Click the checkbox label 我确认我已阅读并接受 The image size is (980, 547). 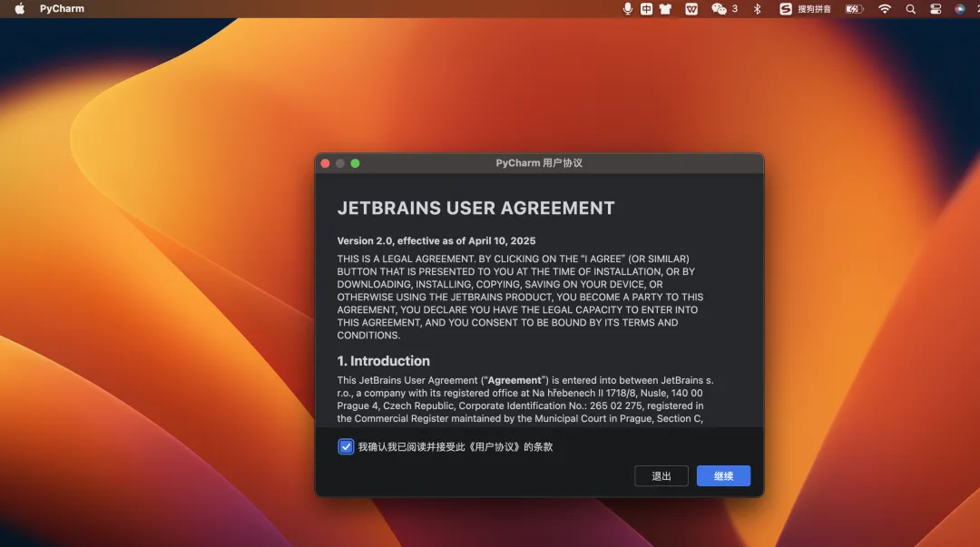pyautogui.click(x=455, y=447)
